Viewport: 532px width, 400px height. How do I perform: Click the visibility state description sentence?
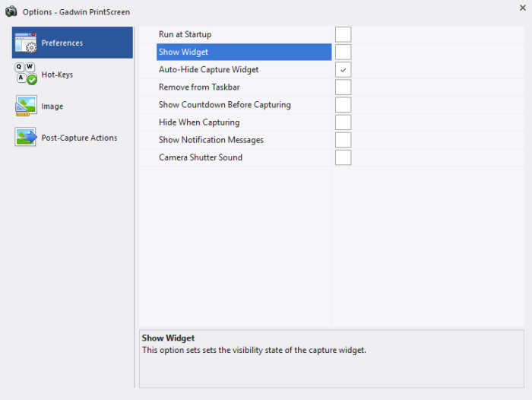tap(254, 350)
